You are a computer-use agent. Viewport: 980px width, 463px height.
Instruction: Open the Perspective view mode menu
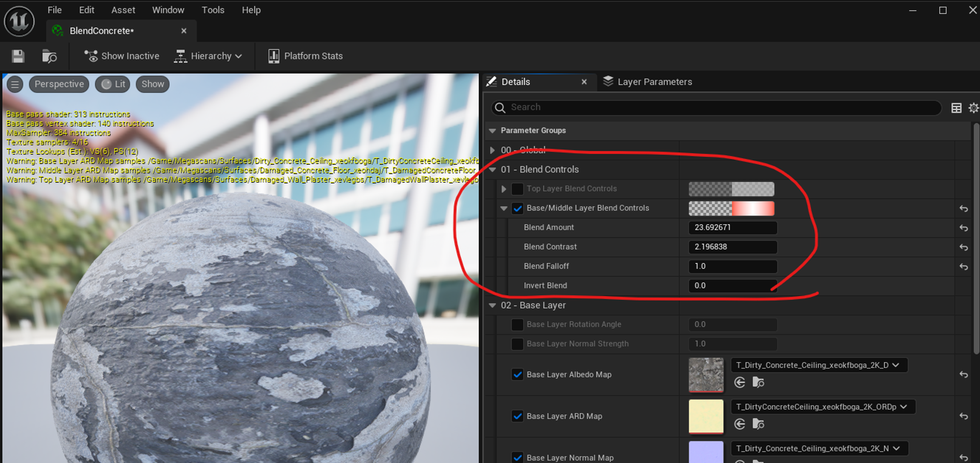coord(59,84)
